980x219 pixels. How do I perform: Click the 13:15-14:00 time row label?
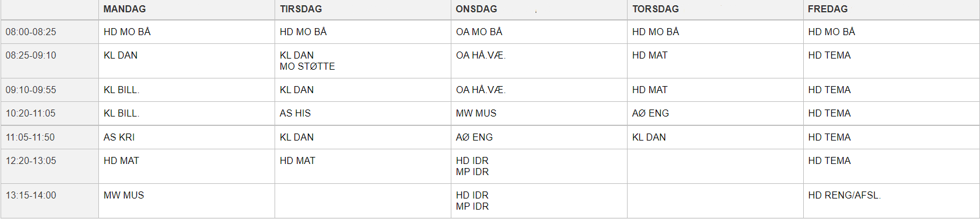click(31, 196)
